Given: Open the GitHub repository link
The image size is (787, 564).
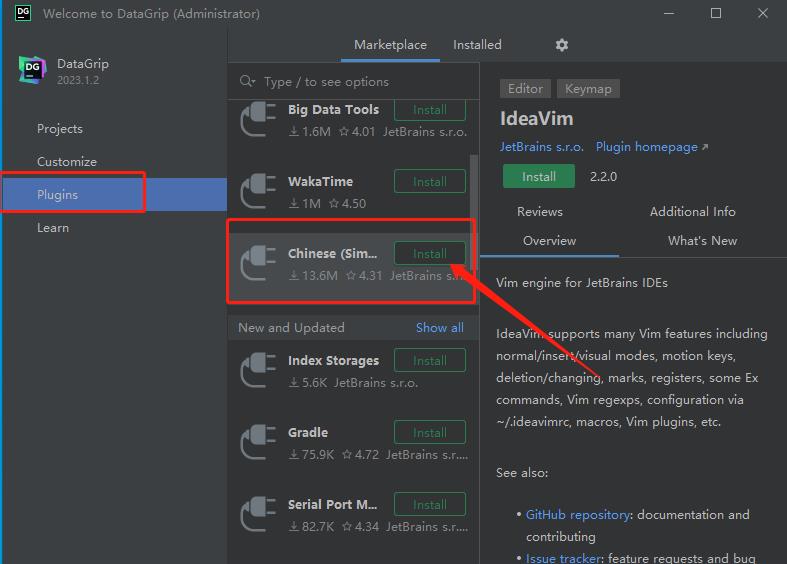Looking at the screenshot, I should (x=578, y=515).
